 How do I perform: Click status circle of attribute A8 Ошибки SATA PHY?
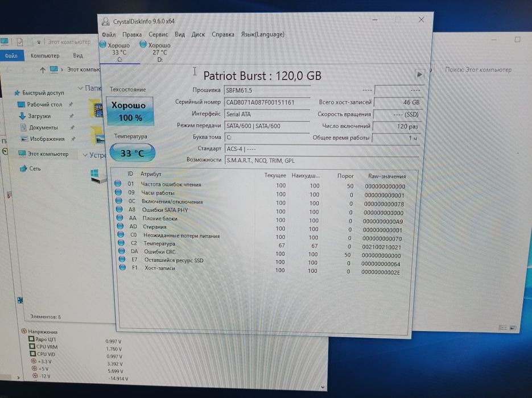pos(119,209)
